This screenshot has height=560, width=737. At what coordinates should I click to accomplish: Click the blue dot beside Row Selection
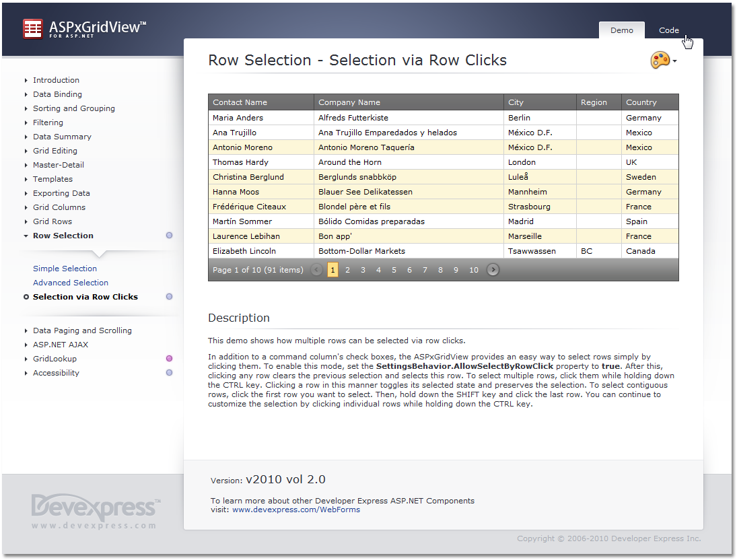(x=169, y=236)
